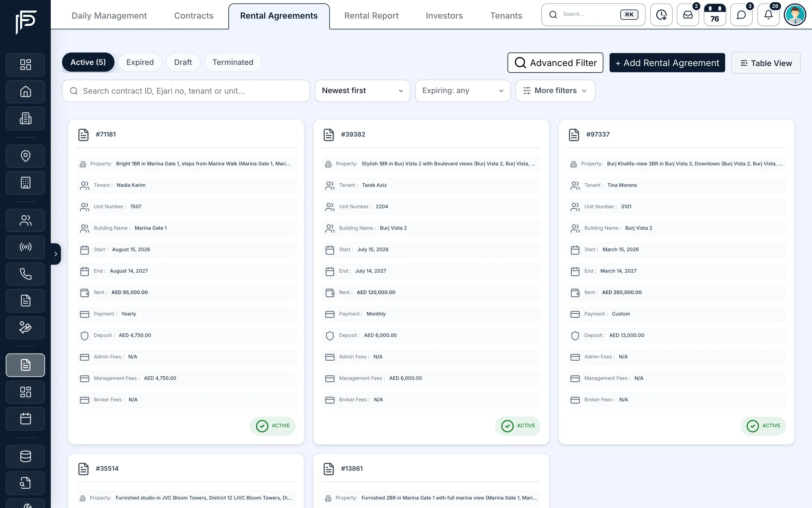Open agreement #97337 card title

point(598,134)
